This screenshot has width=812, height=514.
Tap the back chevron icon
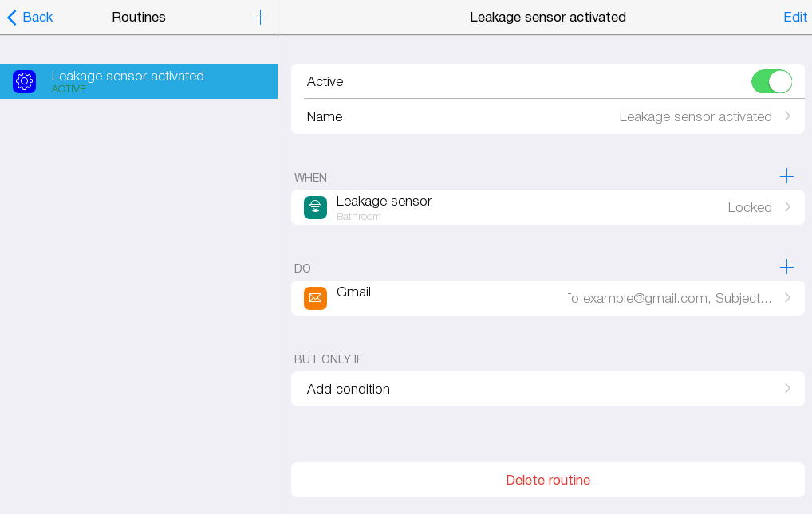pyautogui.click(x=11, y=18)
